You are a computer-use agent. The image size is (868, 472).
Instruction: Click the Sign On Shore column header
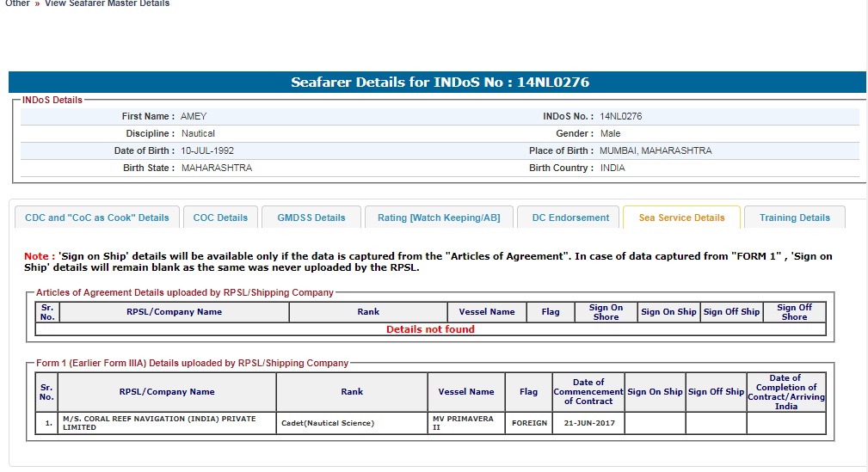(606, 312)
